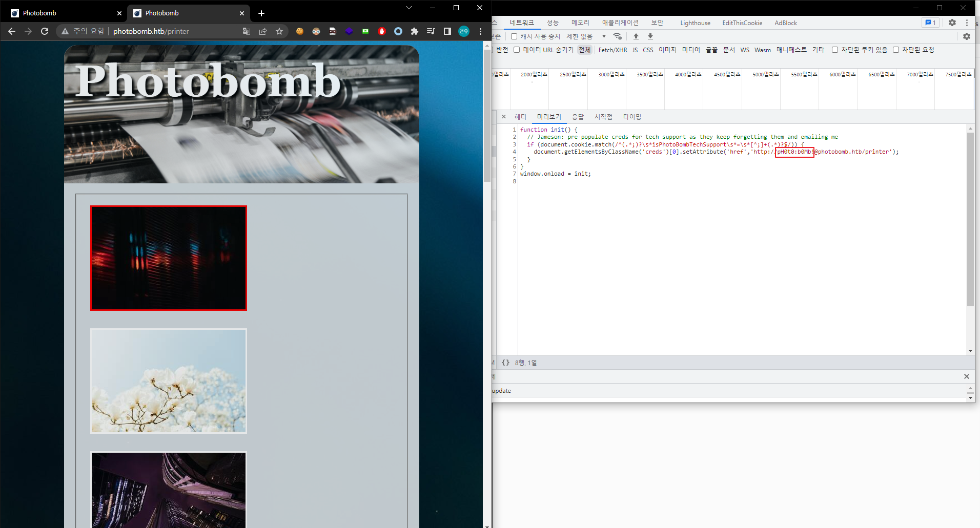This screenshot has width=980, height=528.
Task: Click the address bar URL photobomb.htb/printer
Action: [151, 31]
